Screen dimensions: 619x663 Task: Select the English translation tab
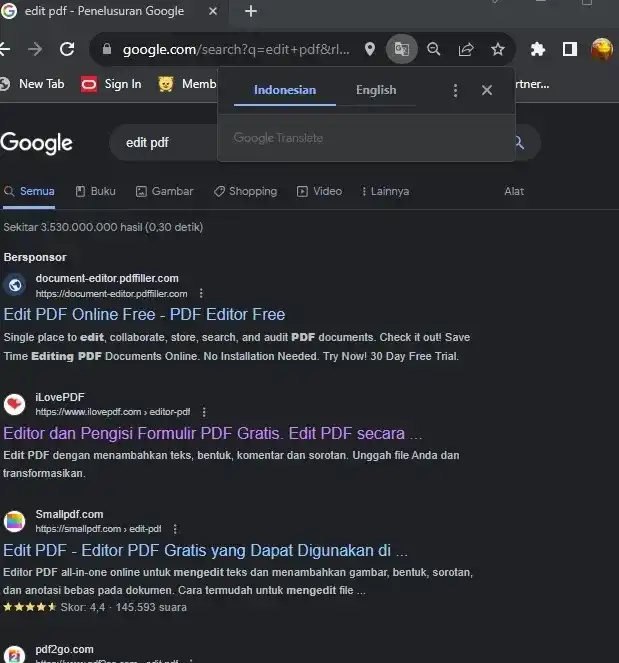coord(376,90)
